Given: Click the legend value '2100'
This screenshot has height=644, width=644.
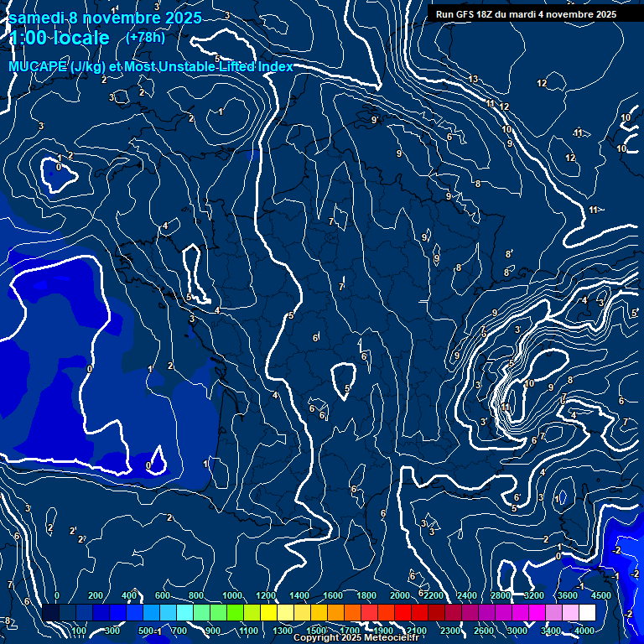Looking at the screenshot, I should pyautogui.click(x=417, y=631).
